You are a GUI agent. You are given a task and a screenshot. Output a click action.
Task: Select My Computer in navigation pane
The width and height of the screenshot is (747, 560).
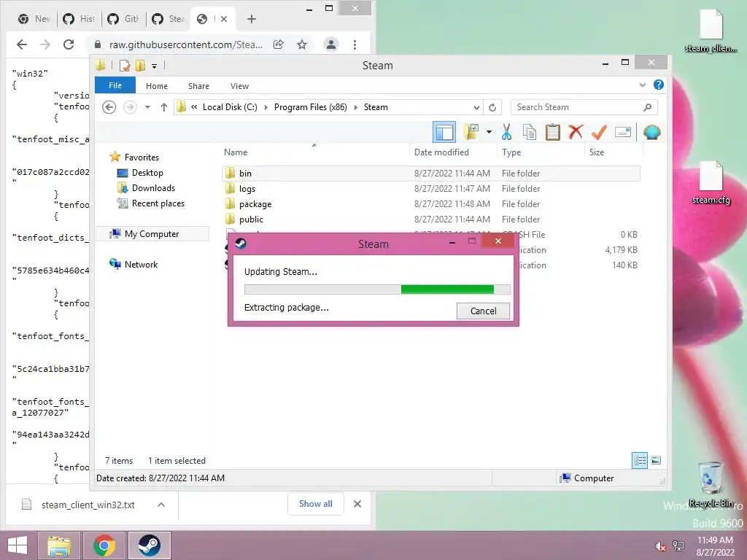152,234
